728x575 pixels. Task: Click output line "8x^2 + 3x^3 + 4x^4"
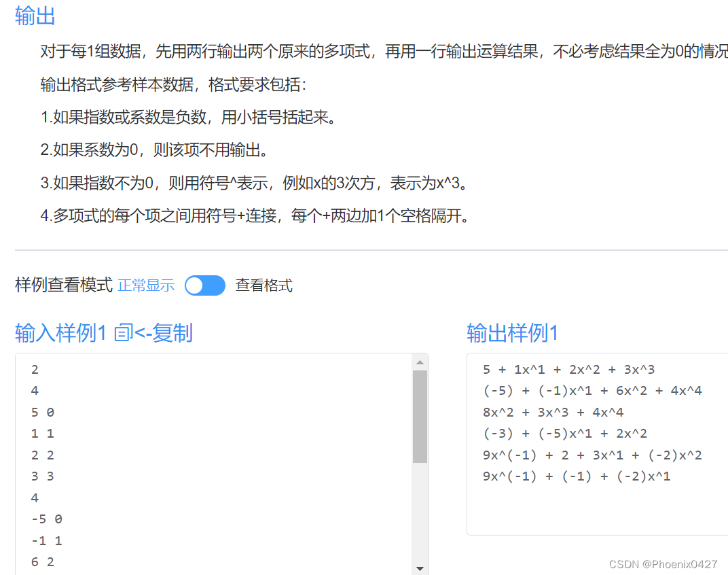point(553,413)
